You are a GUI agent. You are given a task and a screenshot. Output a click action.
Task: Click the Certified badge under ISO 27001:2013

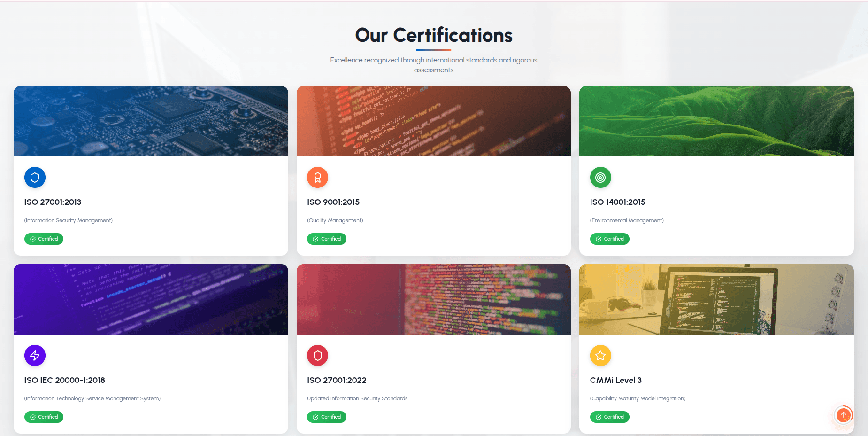coord(44,239)
